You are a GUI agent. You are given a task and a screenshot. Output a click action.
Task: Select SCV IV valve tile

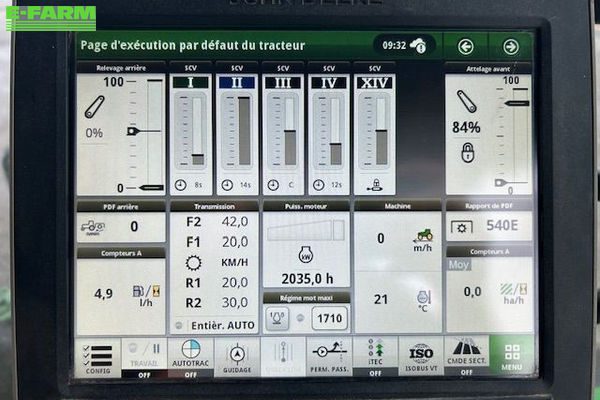329,129
